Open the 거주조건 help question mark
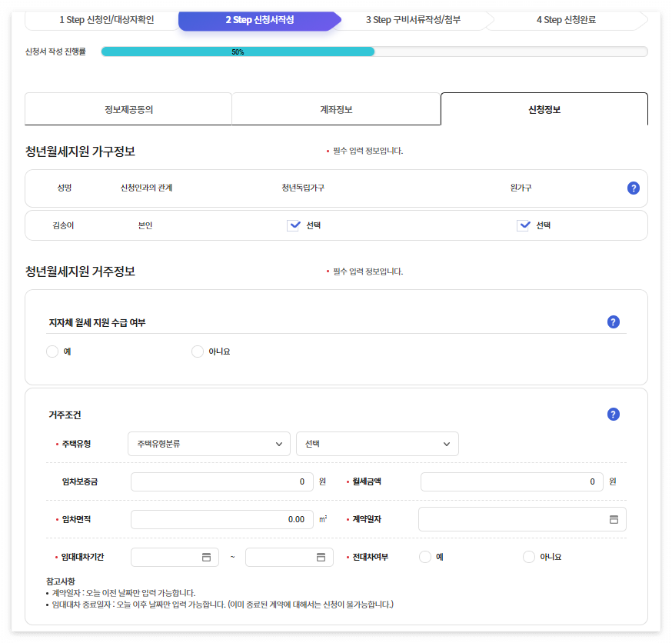Viewport: 672px width, 643px height. (613, 414)
